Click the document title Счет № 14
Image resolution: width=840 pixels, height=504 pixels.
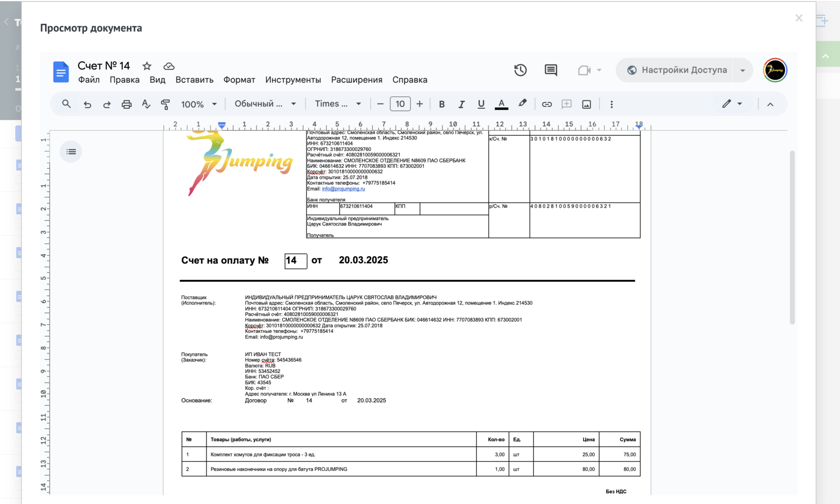tap(104, 66)
